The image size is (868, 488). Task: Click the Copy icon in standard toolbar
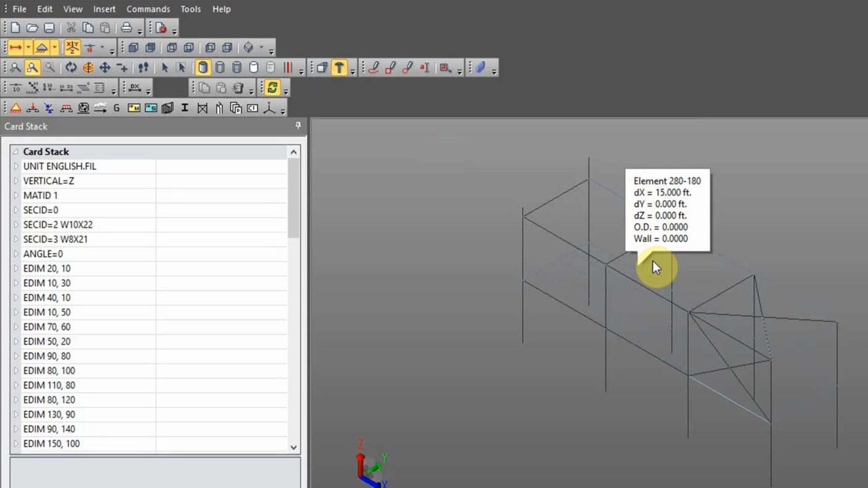coord(88,28)
